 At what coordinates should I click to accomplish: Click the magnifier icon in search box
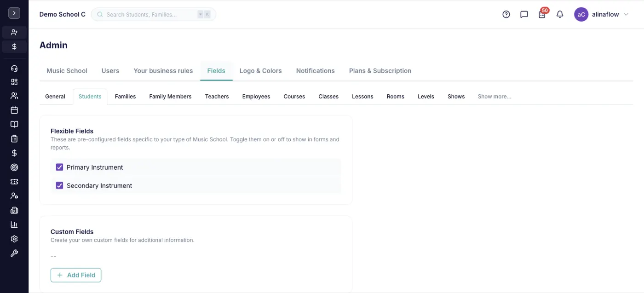tap(100, 14)
